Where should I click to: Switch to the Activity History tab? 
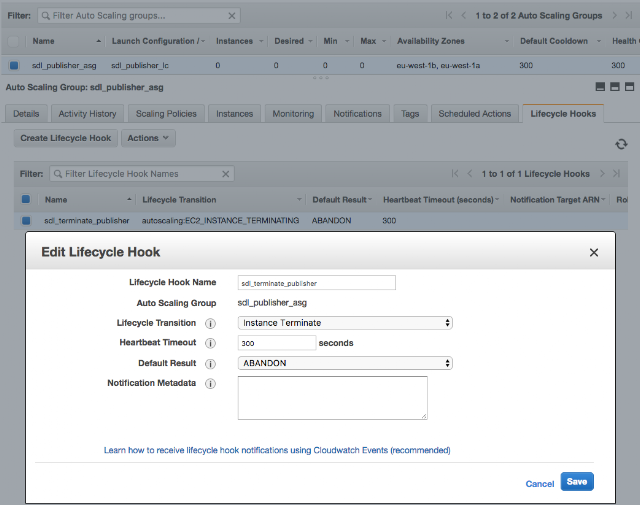pyautogui.click(x=87, y=114)
